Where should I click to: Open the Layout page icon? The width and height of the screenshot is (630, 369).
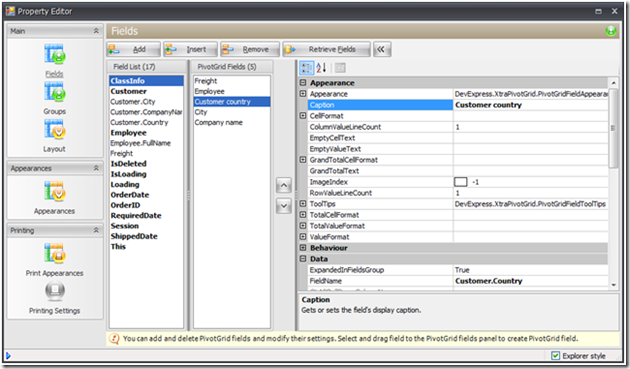[x=55, y=129]
